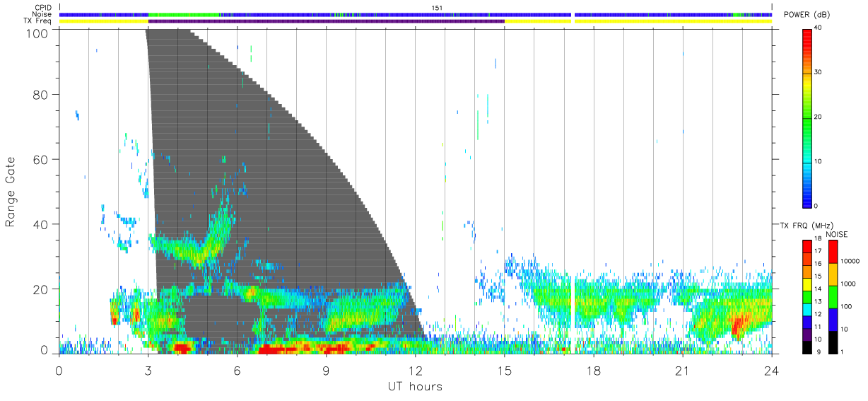Click the purple segment of the TX Freq strip
868x401 pixels.
(x=327, y=21)
